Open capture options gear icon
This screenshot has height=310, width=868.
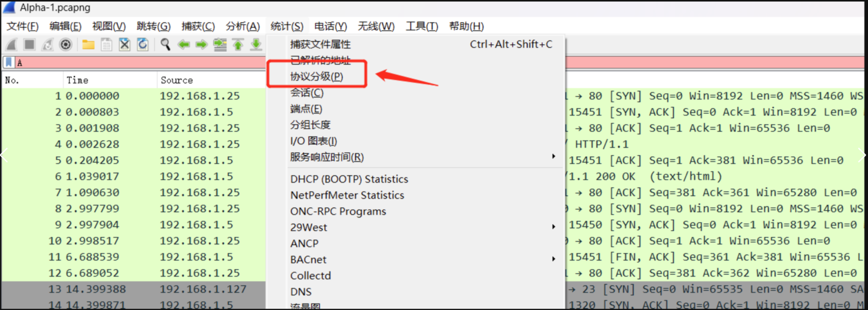[66, 45]
